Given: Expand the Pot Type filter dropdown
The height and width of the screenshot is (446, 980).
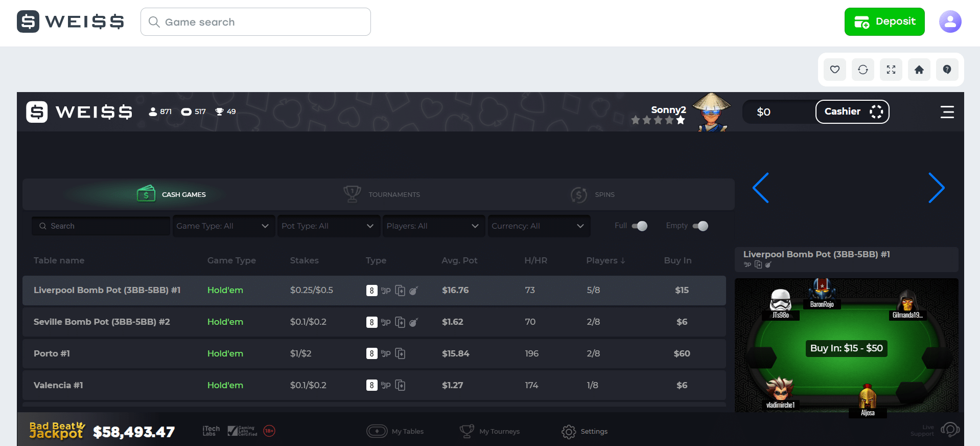Looking at the screenshot, I should click(x=329, y=226).
